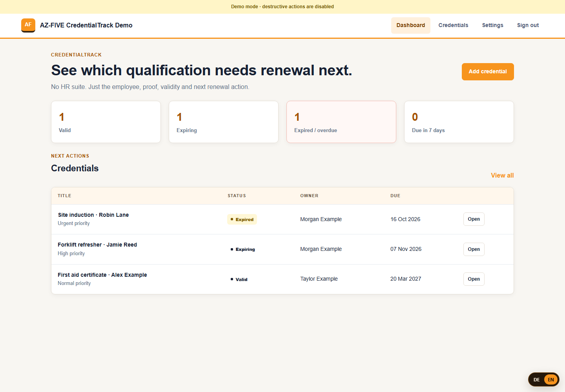
Task: Click First aid certificate · Alex Example title
Action: point(102,275)
